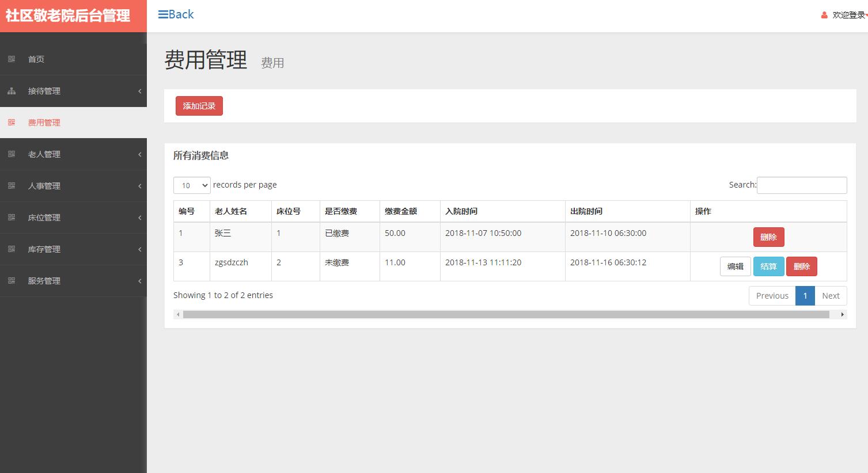Click the 添加记录 button
Viewport: 868px width, 473px height.
point(198,105)
